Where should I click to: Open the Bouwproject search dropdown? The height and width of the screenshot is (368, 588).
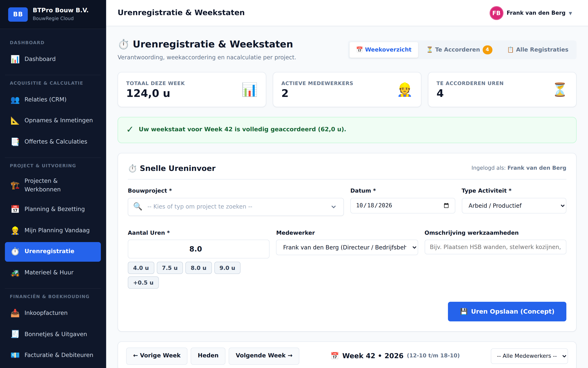coord(235,207)
